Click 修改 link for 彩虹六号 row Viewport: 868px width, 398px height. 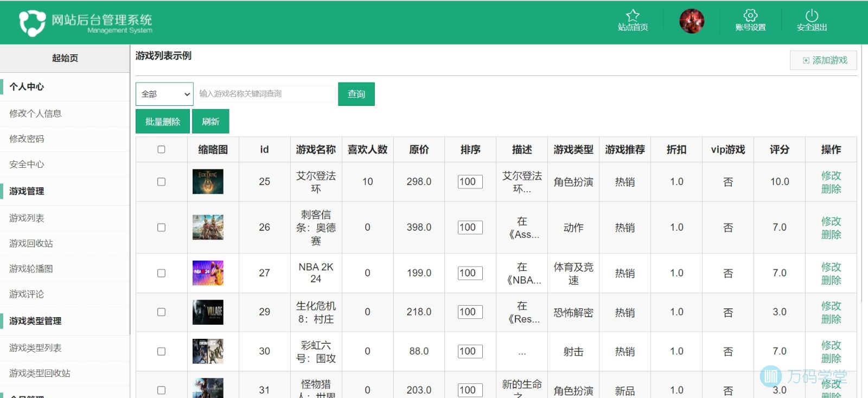(x=831, y=345)
